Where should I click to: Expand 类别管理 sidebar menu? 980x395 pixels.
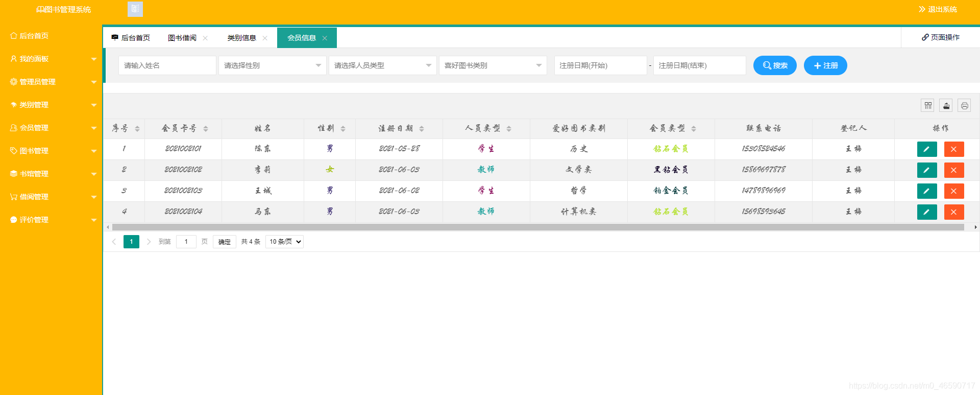(x=51, y=105)
